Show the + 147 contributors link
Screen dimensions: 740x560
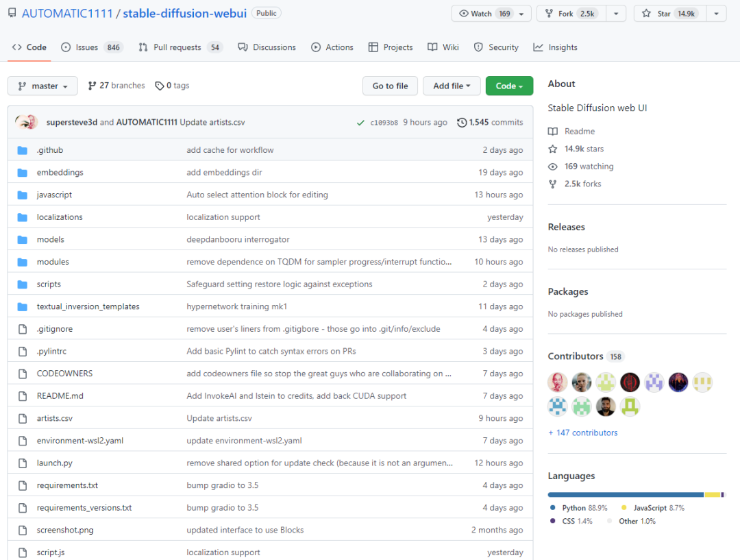582,433
